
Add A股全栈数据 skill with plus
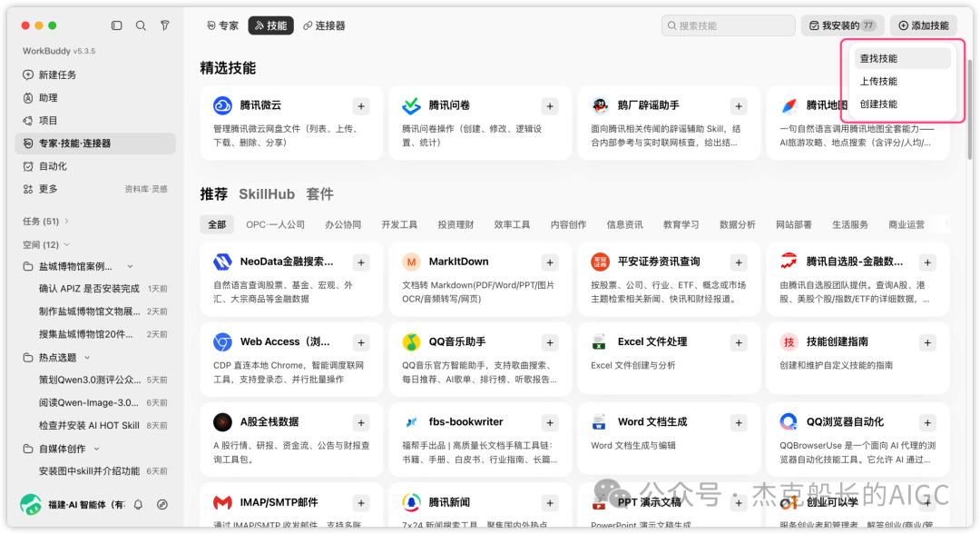(360, 422)
